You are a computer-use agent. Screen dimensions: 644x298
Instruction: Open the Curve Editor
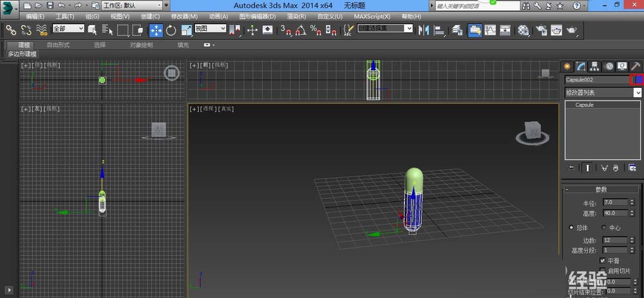pos(490,30)
